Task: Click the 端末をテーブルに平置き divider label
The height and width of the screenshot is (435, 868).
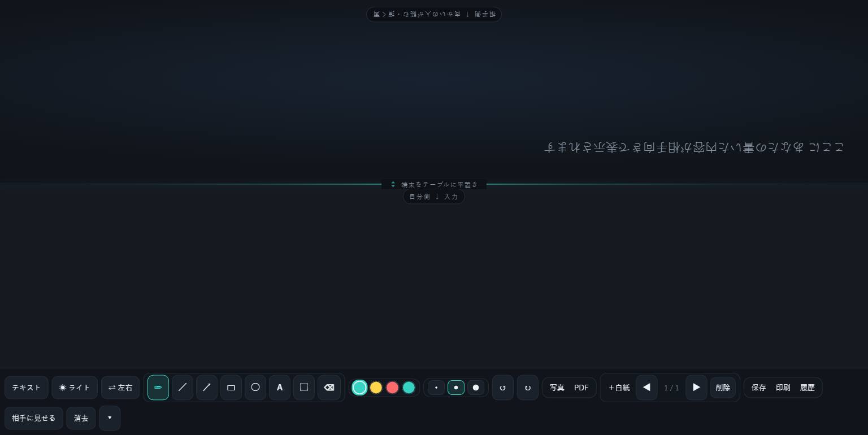Action: point(434,184)
